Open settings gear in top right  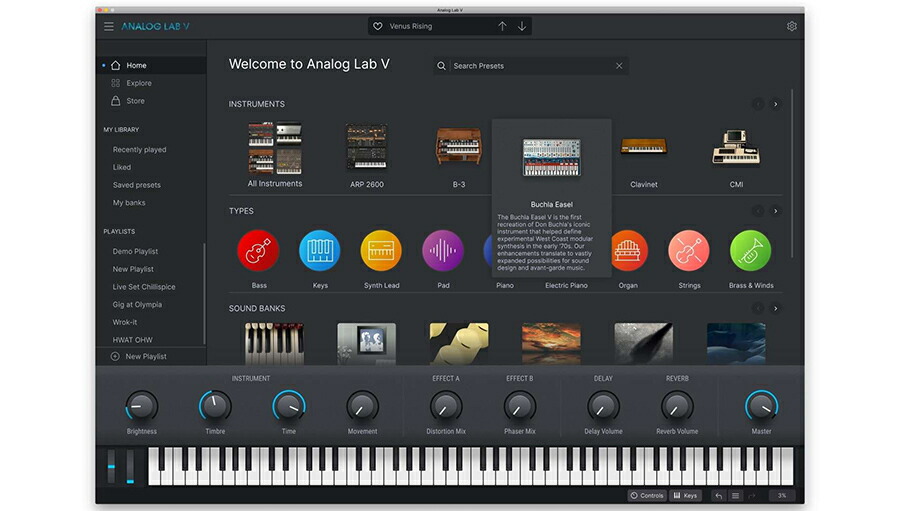pos(792,26)
